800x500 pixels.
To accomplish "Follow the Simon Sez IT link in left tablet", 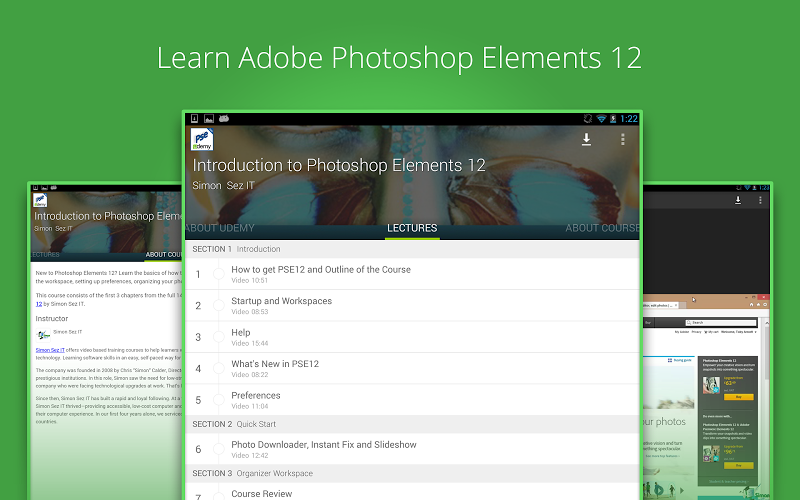I will (x=50, y=350).
